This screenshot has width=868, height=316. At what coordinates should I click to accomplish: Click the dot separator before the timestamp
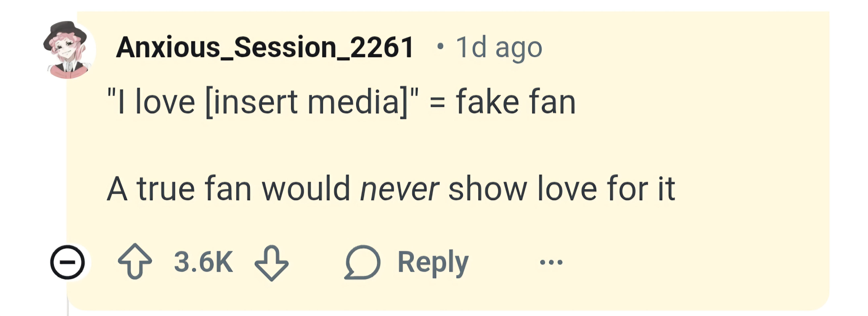[439, 48]
